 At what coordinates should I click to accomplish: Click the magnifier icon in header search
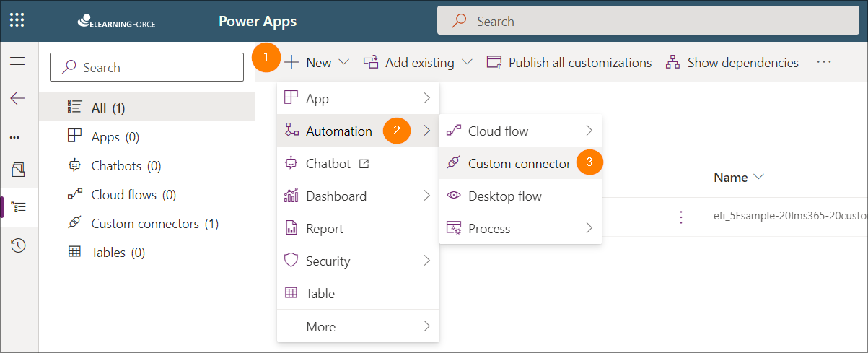coord(459,21)
